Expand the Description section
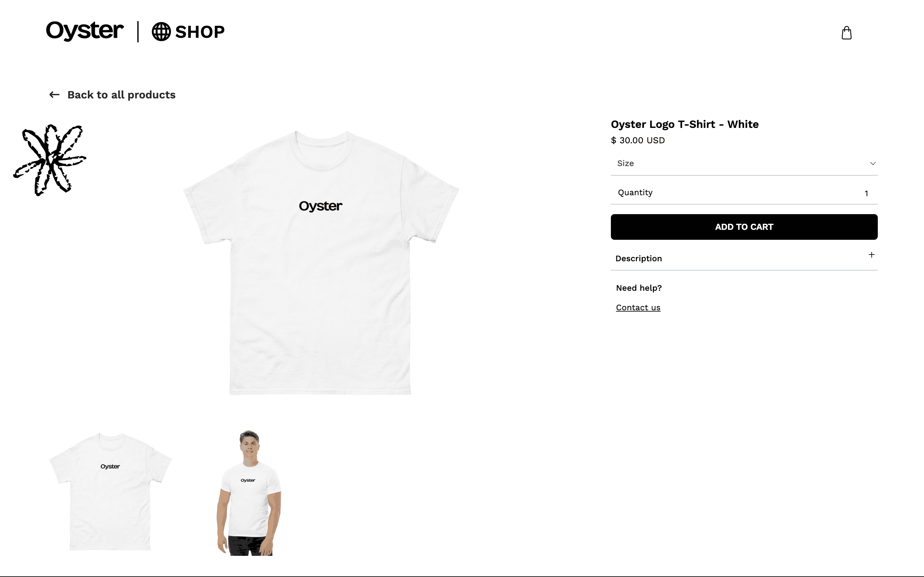 click(744, 258)
